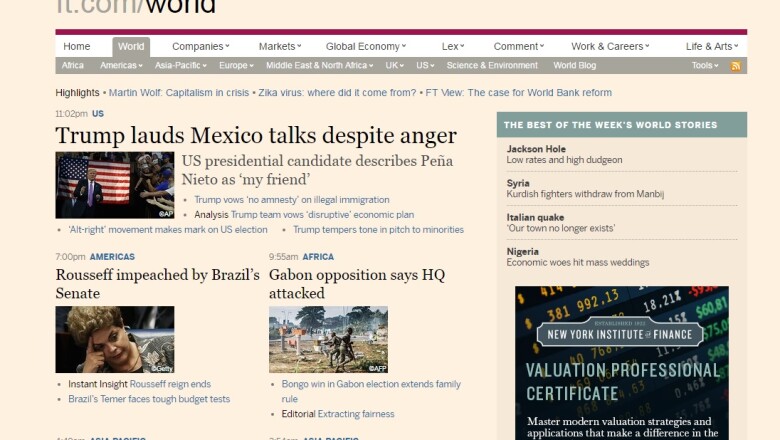Open Trump tempers tone to minorities link
The width and height of the screenshot is (780, 440).
(x=378, y=230)
